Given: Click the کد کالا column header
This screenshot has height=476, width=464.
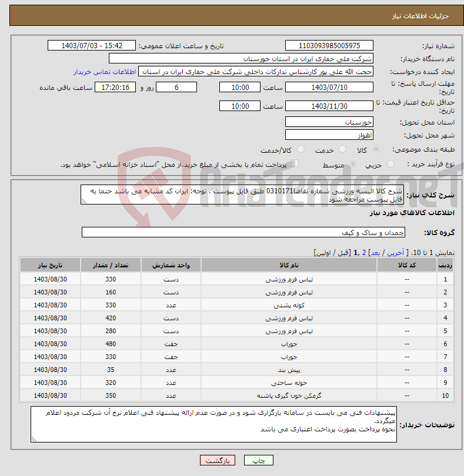Looking at the screenshot, I should tap(406, 265).
